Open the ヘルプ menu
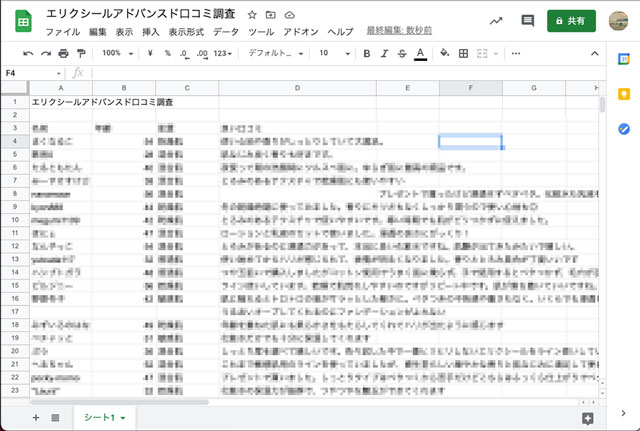The height and width of the screenshot is (431, 640). 340,31
